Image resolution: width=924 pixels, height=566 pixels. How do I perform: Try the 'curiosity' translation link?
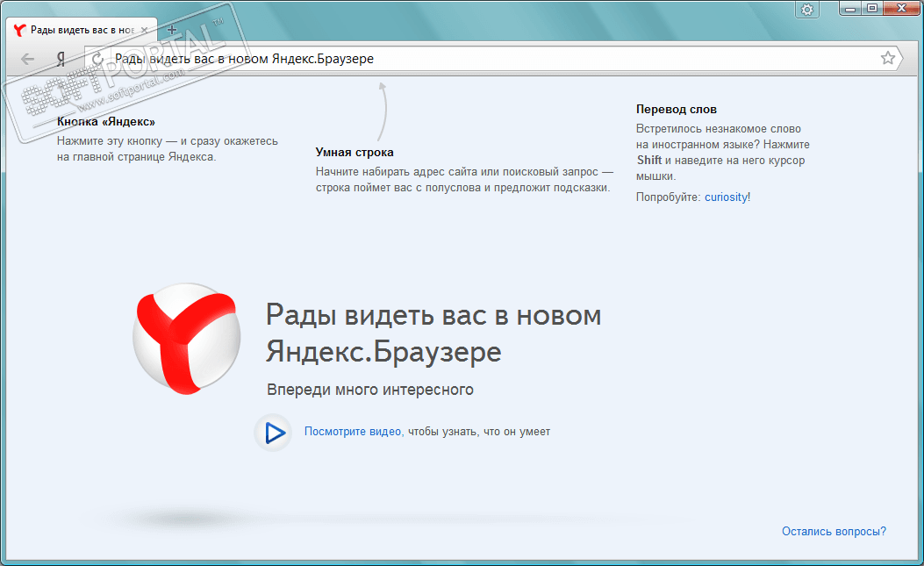point(726,197)
